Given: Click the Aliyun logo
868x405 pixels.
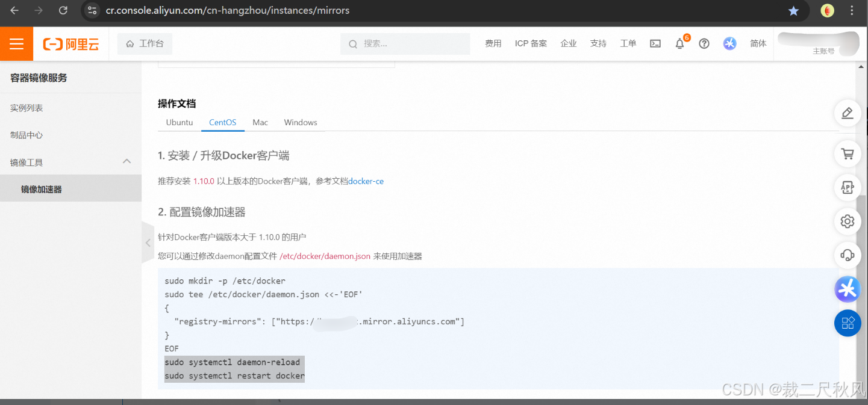Looking at the screenshot, I should pos(71,44).
